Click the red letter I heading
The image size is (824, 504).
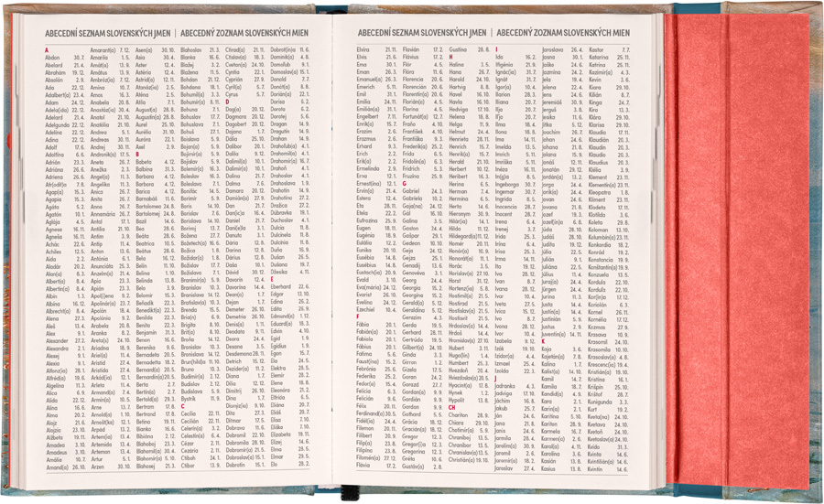click(495, 48)
